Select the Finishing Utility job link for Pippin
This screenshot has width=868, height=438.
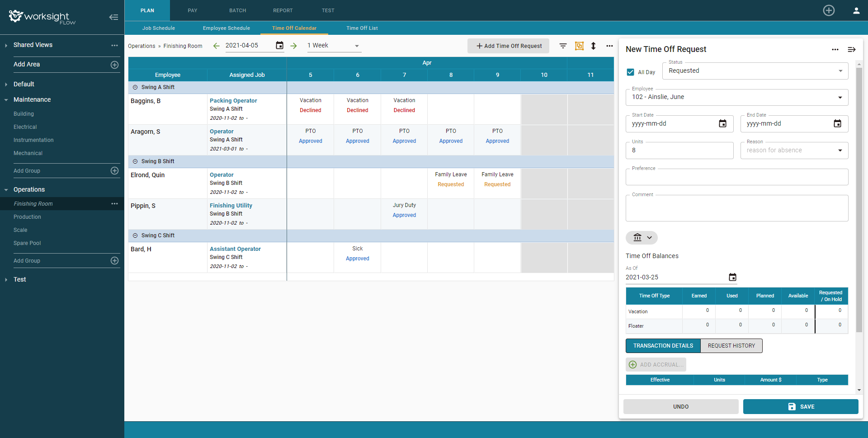pos(231,205)
